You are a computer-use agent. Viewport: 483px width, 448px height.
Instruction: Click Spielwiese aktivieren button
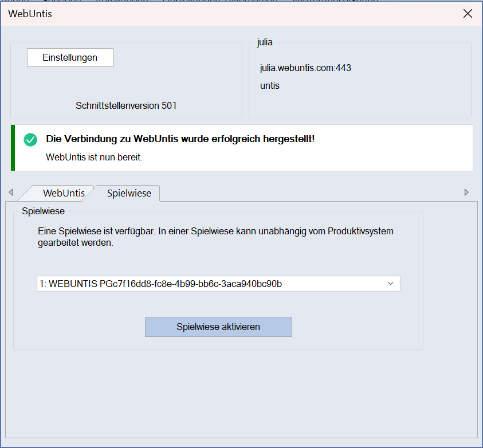pyautogui.click(x=218, y=327)
